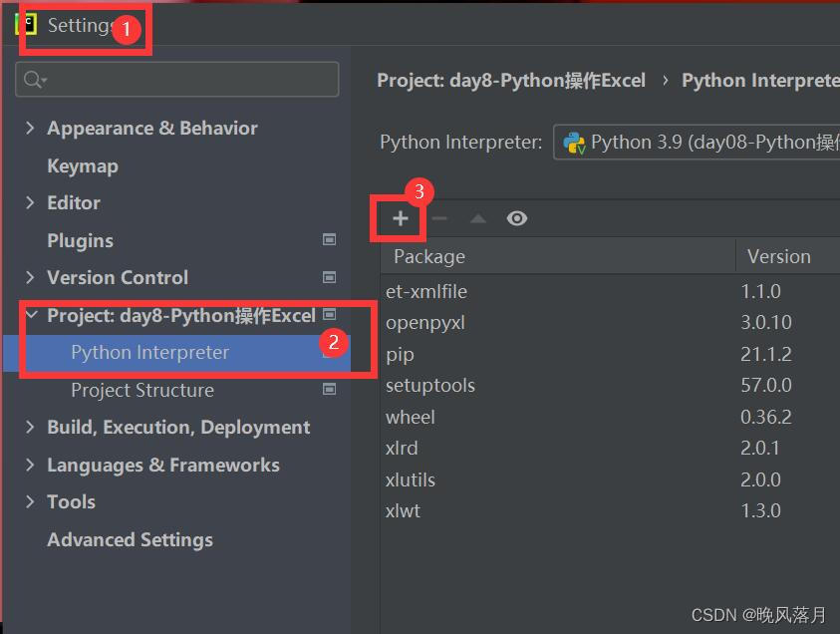Select the Editor category
The width and height of the screenshot is (840, 634).
point(74,202)
